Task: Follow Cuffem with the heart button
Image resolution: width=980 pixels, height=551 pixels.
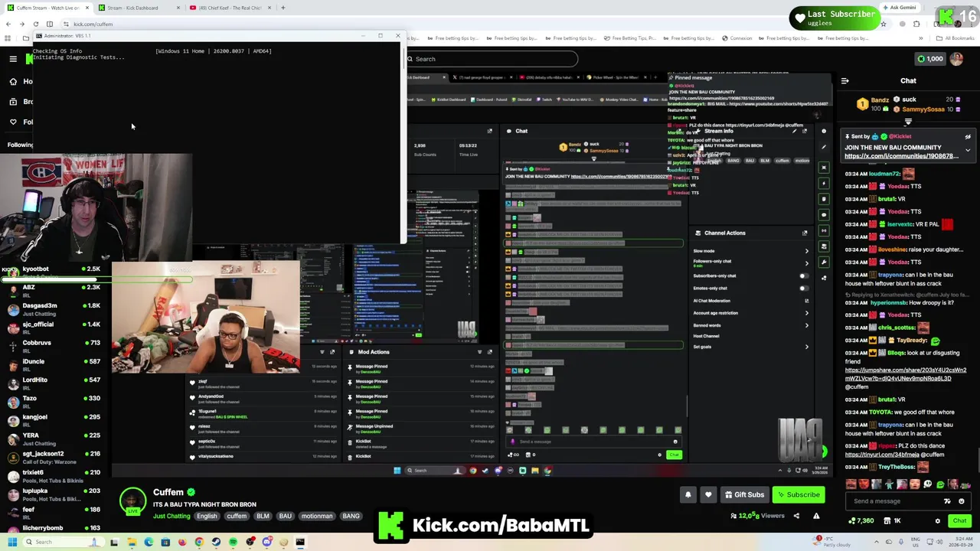Action: (x=708, y=494)
